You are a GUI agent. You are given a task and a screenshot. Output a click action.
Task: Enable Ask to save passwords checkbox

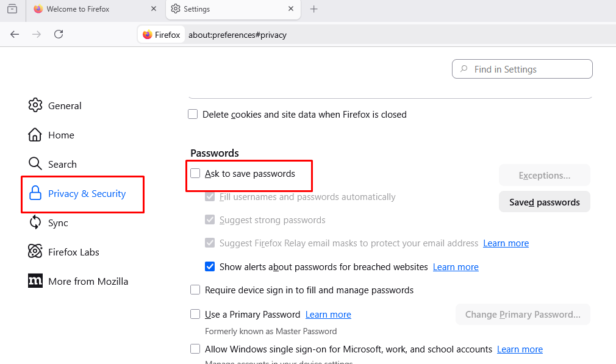(x=195, y=173)
